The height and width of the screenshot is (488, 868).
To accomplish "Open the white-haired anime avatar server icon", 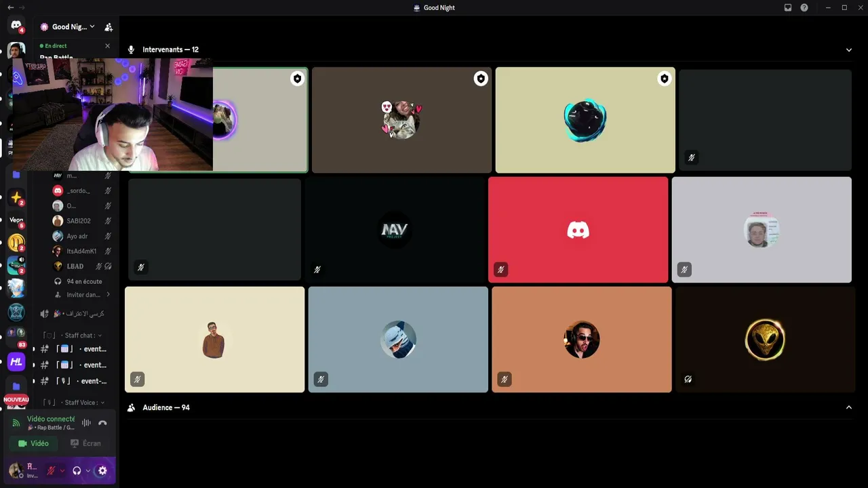I will tap(16, 289).
